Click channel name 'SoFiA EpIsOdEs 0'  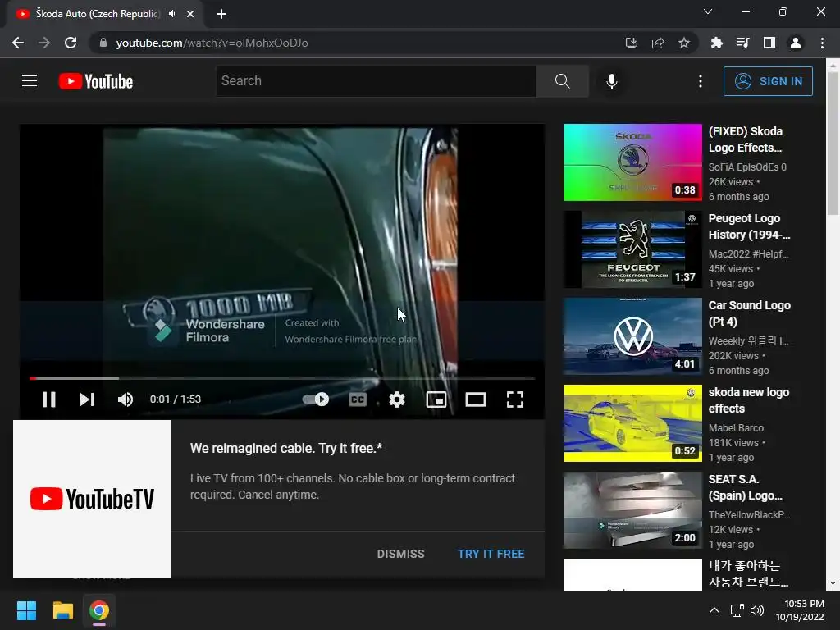coord(747,167)
